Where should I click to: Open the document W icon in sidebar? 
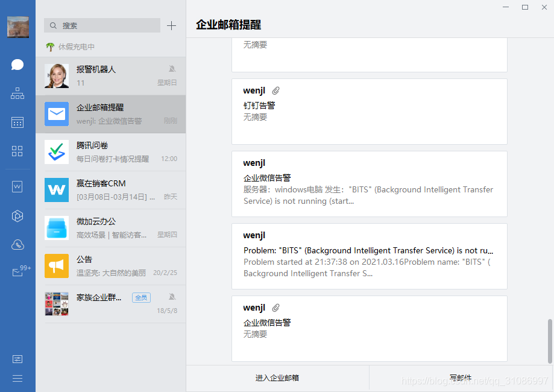[17, 186]
